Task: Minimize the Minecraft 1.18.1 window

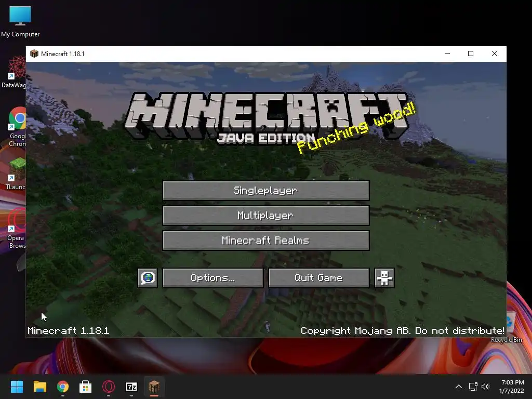Action: pyautogui.click(x=447, y=54)
